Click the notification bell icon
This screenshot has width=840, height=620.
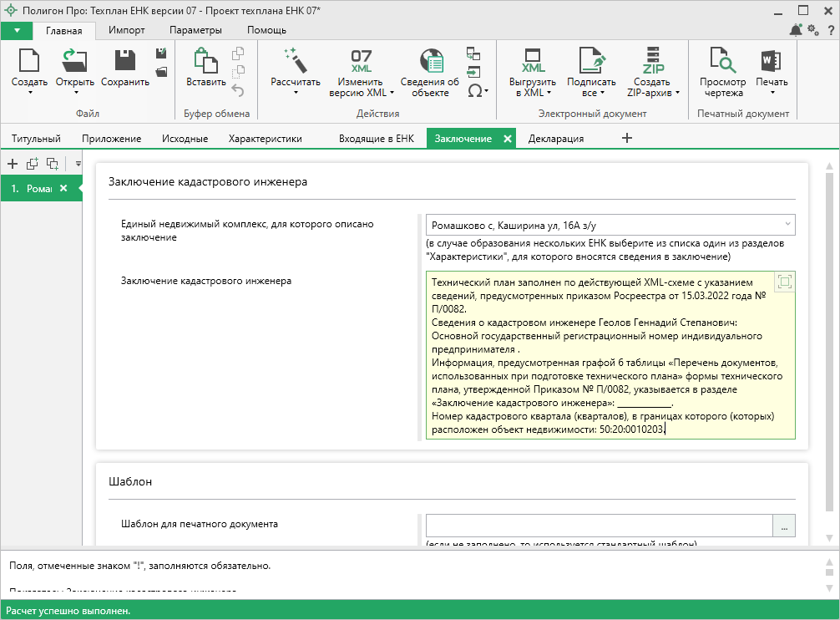795,30
